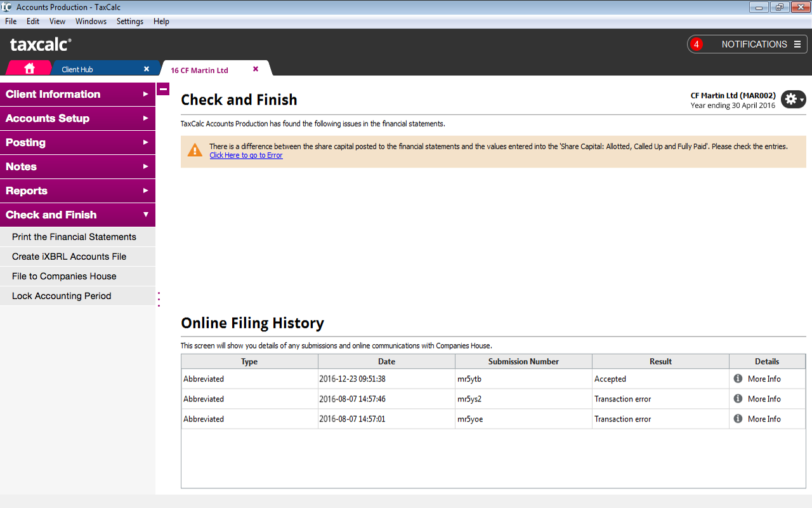The height and width of the screenshot is (508, 812).
Task: Click info icon for submission mr5yoe
Action: point(738,418)
